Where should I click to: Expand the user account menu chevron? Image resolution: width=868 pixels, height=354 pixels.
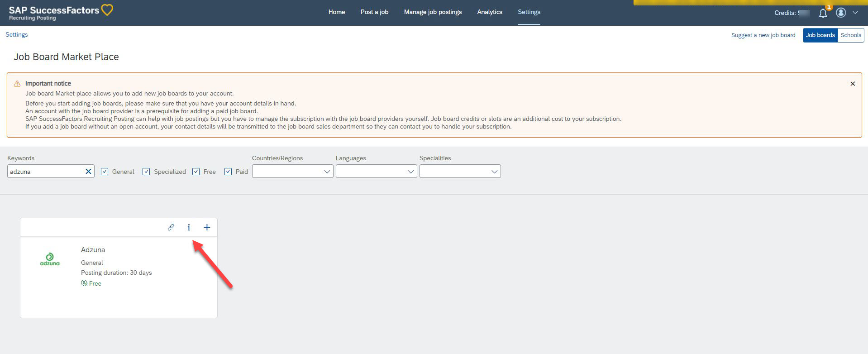click(855, 13)
